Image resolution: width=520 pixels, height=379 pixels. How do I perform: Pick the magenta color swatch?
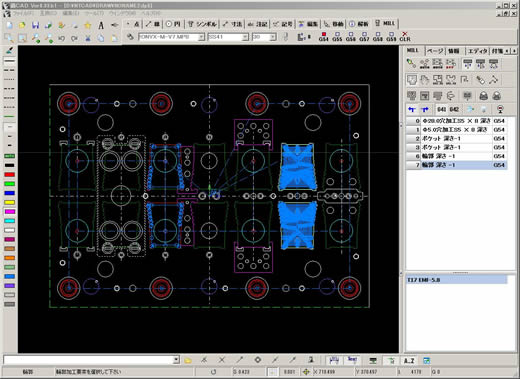(x=9, y=212)
